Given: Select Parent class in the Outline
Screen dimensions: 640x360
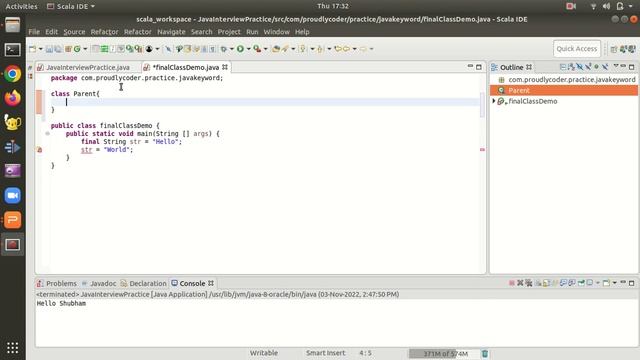Looking at the screenshot, I should click(x=564, y=90).
